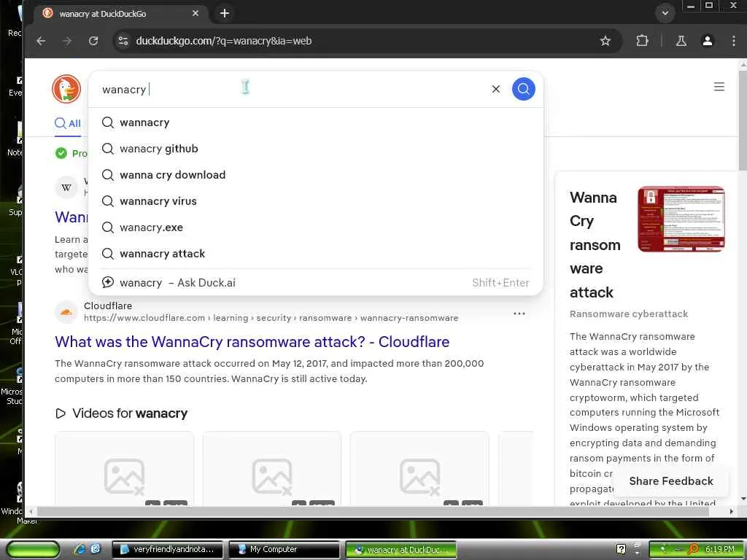This screenshot has height=560, width=747.
Task: Open the Chrome Labs flask icon
Action: pos(681,41)
